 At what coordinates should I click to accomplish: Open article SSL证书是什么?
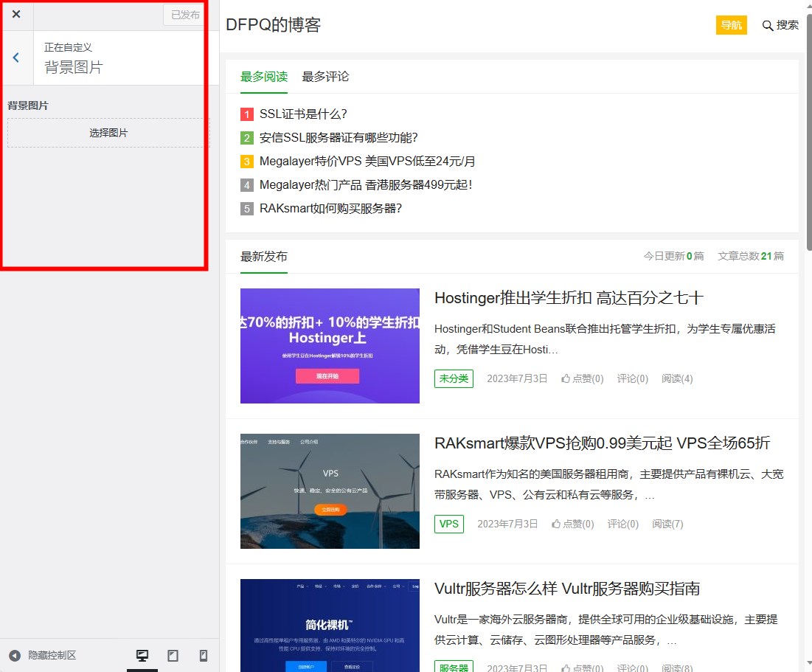pyautogui.click(x=303, y=114)
